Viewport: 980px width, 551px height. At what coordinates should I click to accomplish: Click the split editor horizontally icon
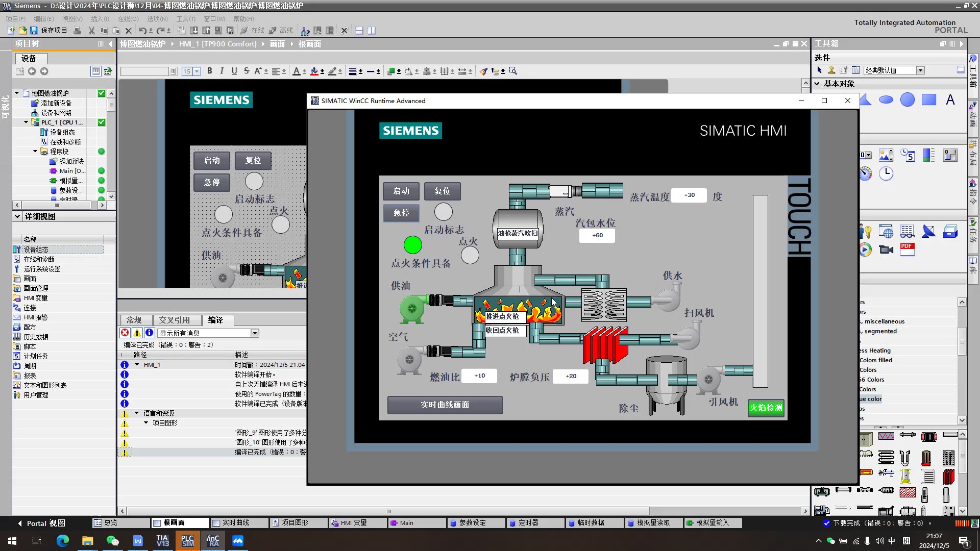359,31
